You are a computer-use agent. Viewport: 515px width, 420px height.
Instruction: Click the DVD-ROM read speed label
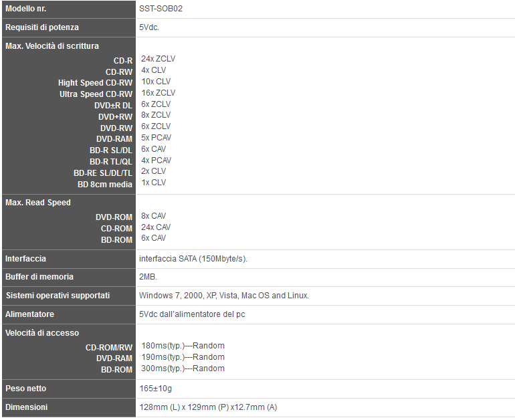pyautogui.click(x=114, y=217)
